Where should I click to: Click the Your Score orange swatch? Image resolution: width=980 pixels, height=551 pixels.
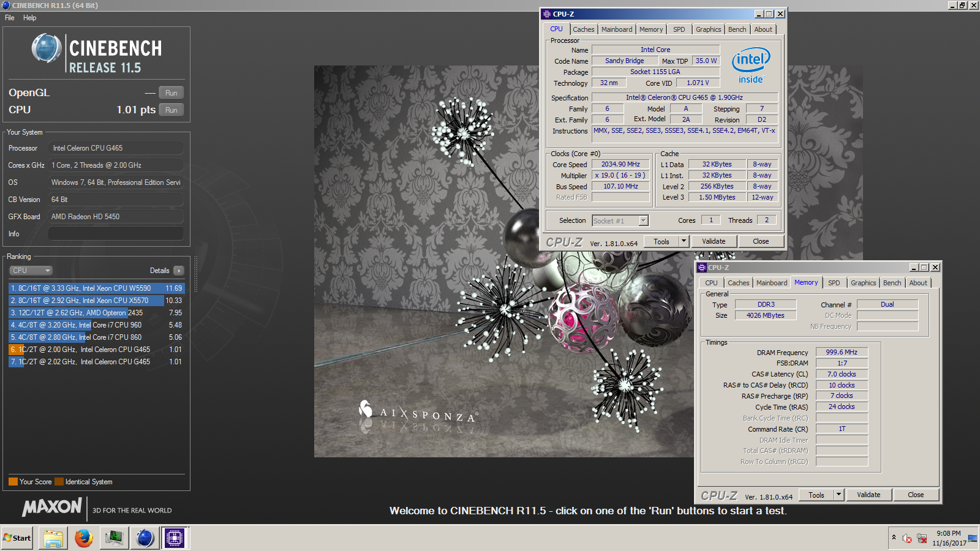pyautogui.click(x=13, y=482)
